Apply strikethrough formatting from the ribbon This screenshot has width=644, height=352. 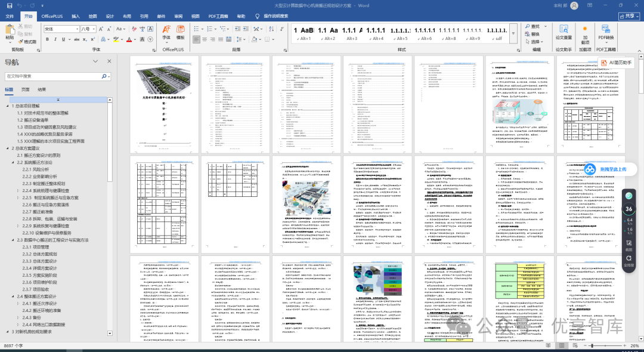pos(76,39)
